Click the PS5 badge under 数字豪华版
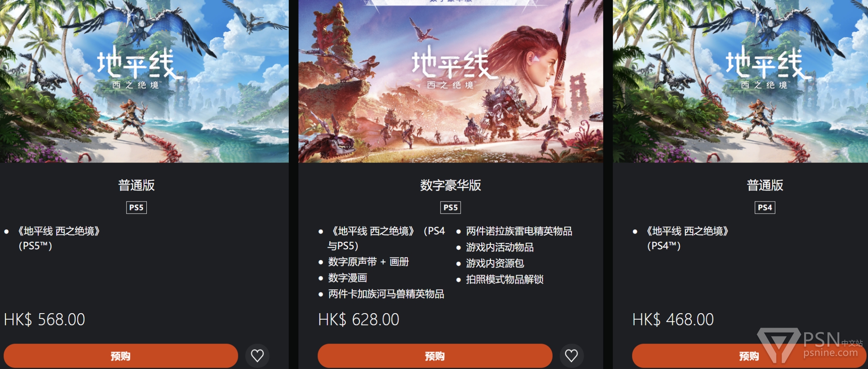This screenshot has height=369, width=868. [451, 208]
